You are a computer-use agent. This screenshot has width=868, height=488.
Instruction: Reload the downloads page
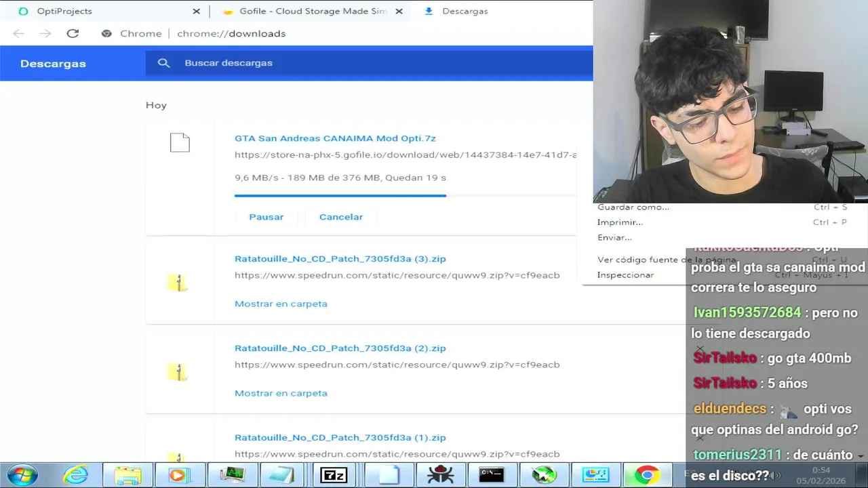point(73,33)
